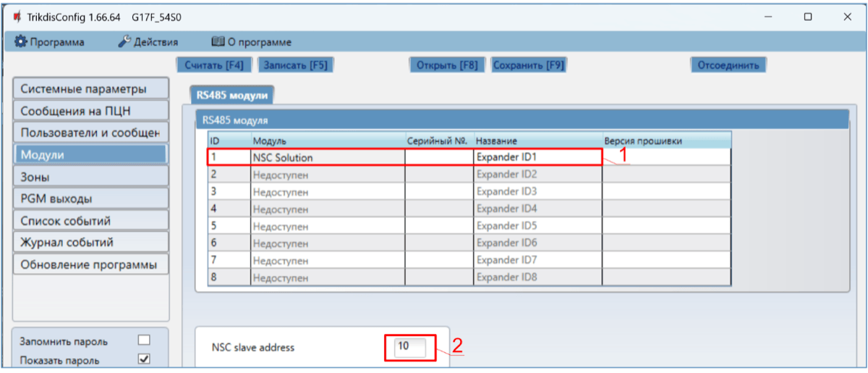Go to Системные параметры section
The height and width of the screenshot is (373, 868).
click(90, 89)
